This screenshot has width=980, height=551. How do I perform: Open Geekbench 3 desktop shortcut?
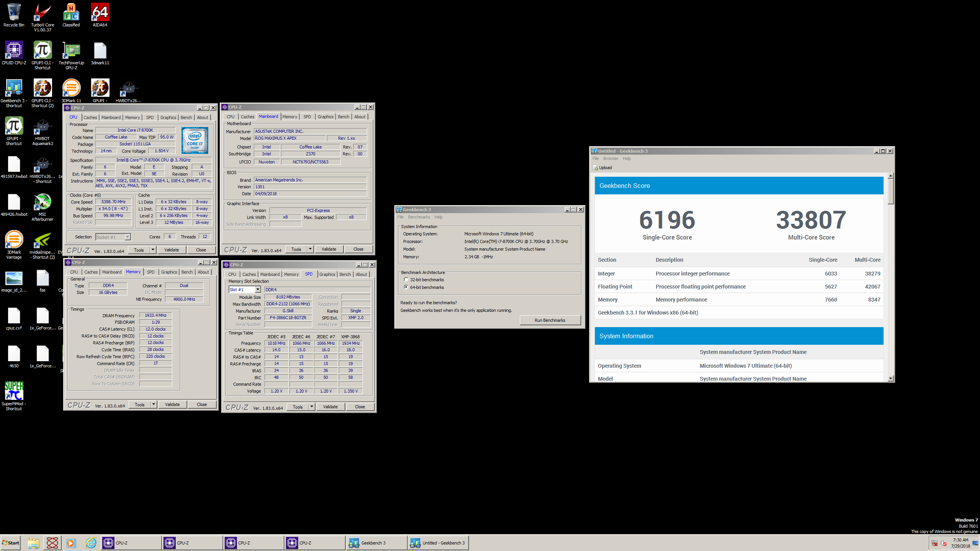point(14,93)
